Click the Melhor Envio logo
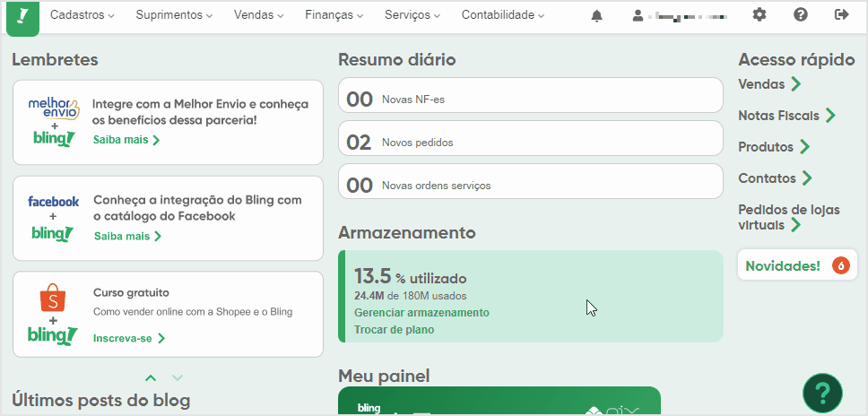Viewport: 868px width, 416px height. coord(54,108)
